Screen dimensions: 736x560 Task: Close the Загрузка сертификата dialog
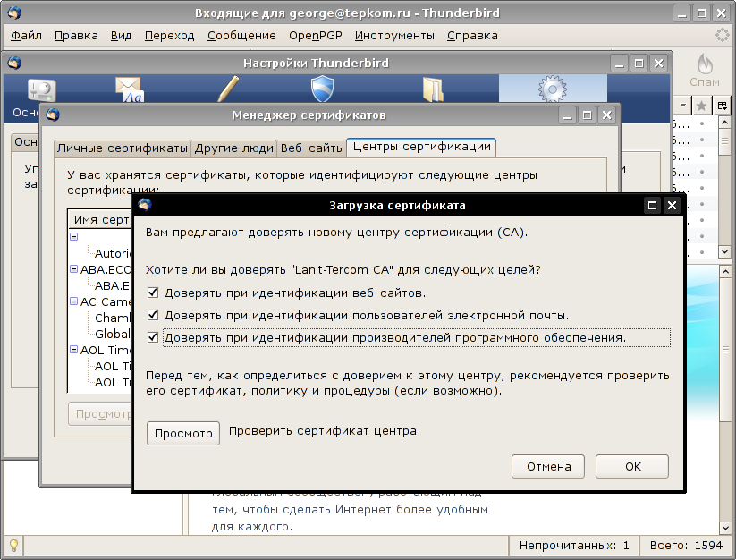[x=672, y=205]
